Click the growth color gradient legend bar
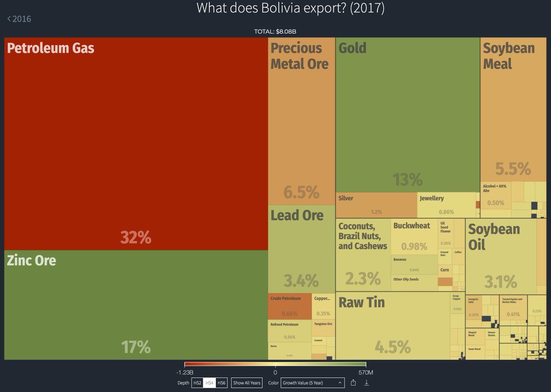The width and height of the screenshot is (551, 392). (x=275, y=365)
